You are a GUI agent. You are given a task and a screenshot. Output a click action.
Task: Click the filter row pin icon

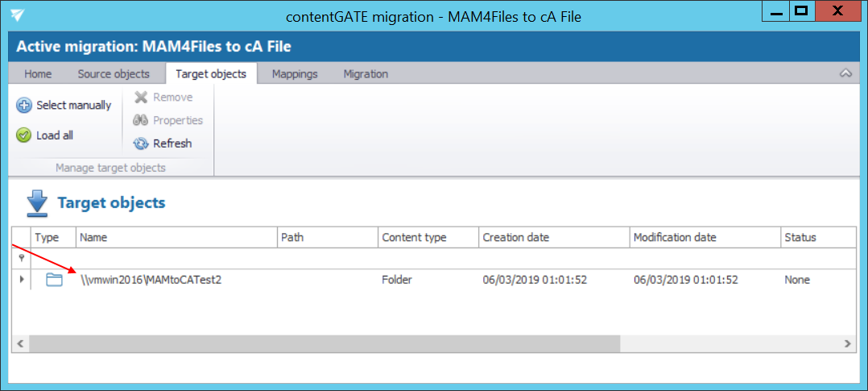pyautogui.click(x=21, y=258)
